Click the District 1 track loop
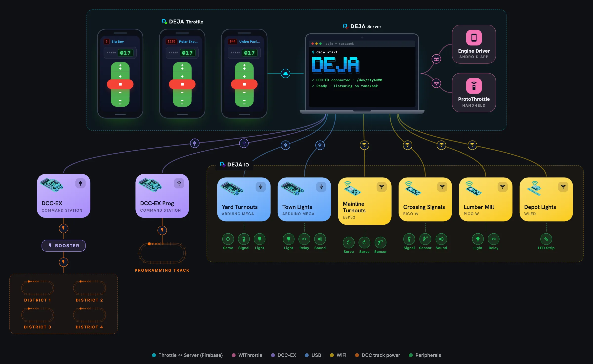This screenshot has width=593, height=364. click(38, 288)
